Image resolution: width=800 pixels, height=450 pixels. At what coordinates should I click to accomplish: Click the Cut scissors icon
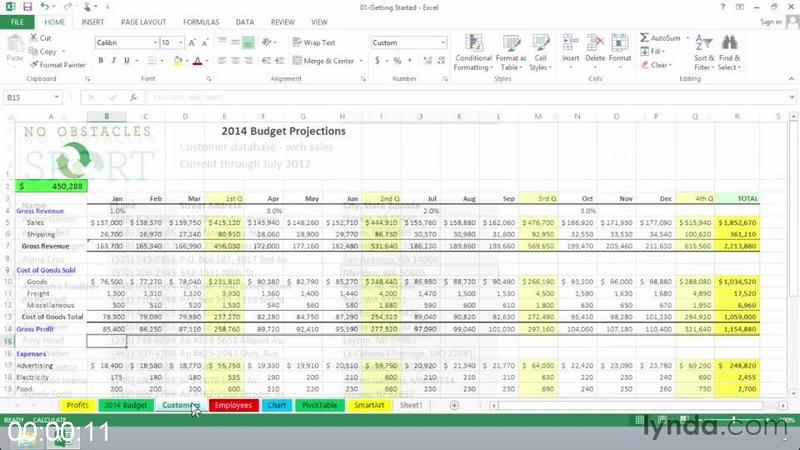pos(33,38)
